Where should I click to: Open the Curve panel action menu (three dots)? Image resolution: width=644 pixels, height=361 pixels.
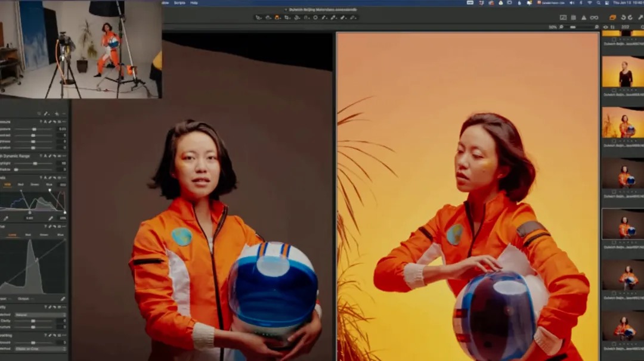pos(64,226)
